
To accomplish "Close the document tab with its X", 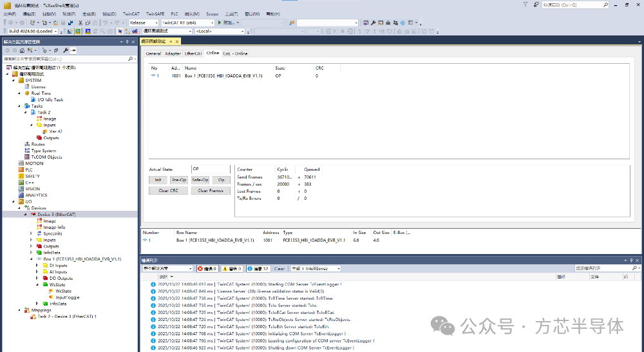I will [x=177, y=41].
